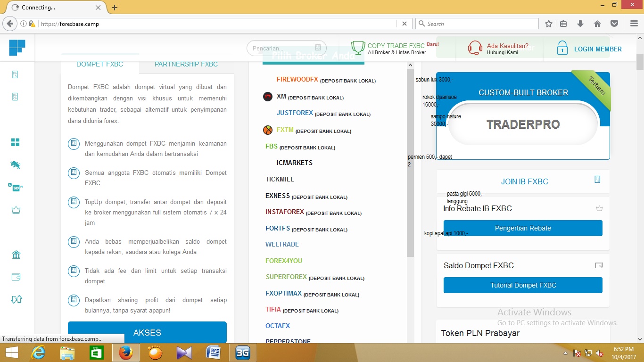Select EXNESS broker
The height and width of the screenshot is (362, 644).
tap(278, 196)
